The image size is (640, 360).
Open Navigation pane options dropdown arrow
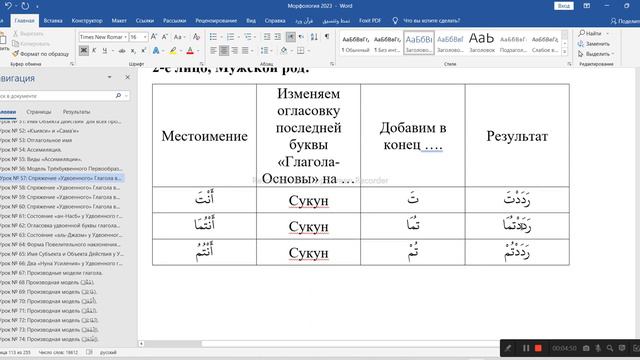(x=109, y=77)
